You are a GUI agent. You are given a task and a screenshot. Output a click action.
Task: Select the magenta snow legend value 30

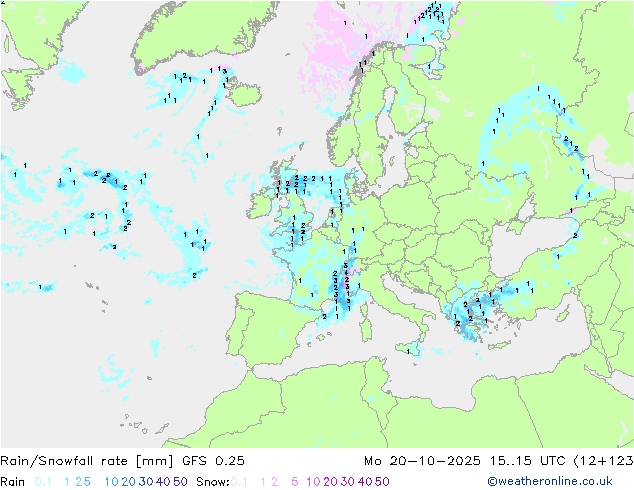click(x=348, y=482)
